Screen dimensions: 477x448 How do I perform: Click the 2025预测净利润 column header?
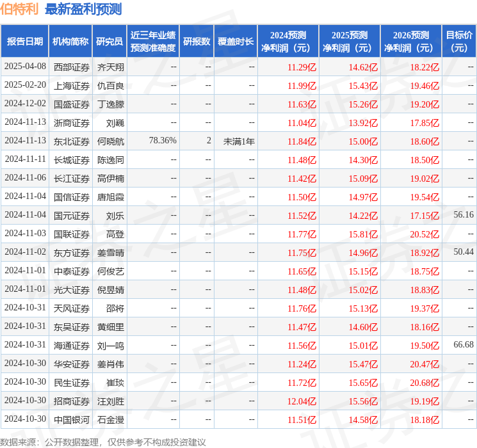(x=350, y=42)
